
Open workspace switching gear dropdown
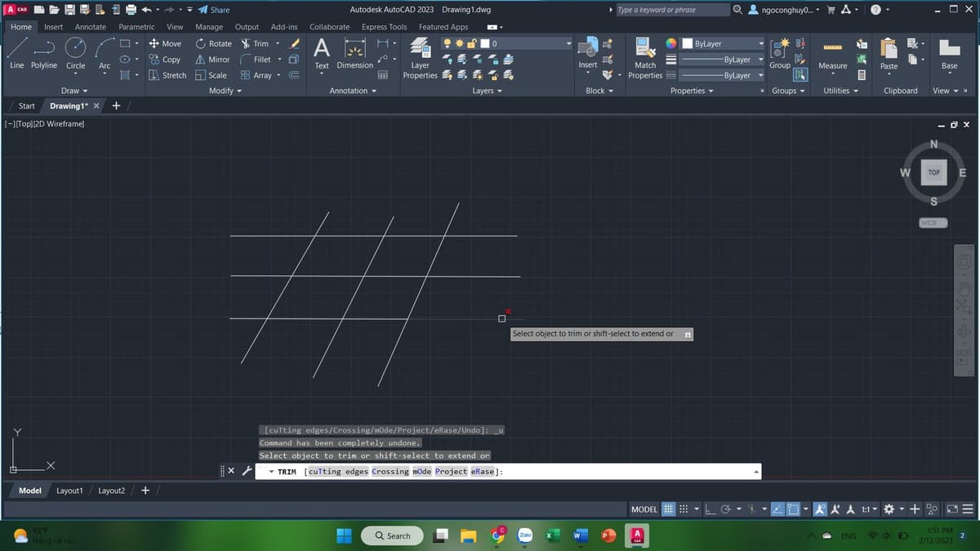pyautogui.click(x=893, y=509)
